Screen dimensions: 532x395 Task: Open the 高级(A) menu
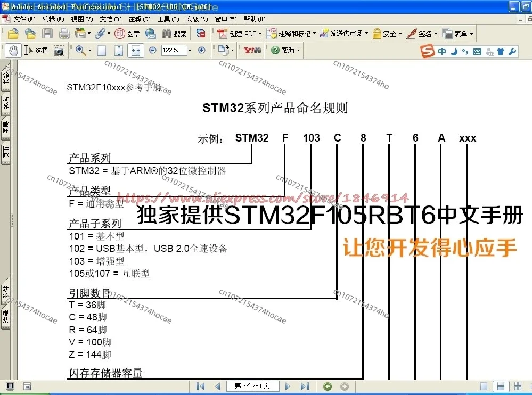197,19
